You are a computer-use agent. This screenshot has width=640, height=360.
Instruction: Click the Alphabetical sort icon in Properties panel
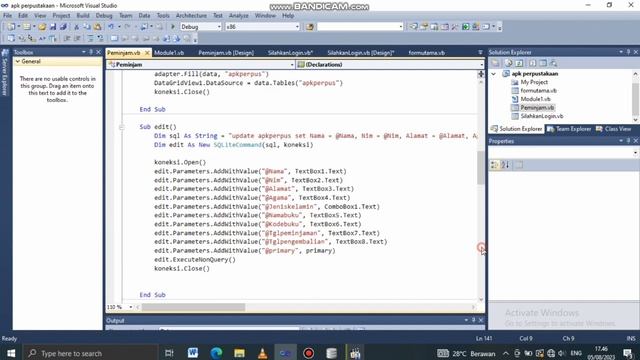[x=505, y=165]
